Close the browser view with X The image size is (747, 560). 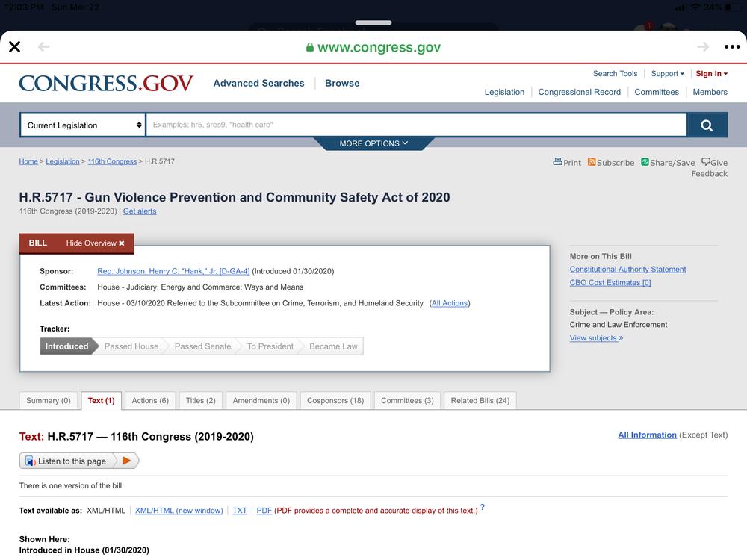[14, 47]
